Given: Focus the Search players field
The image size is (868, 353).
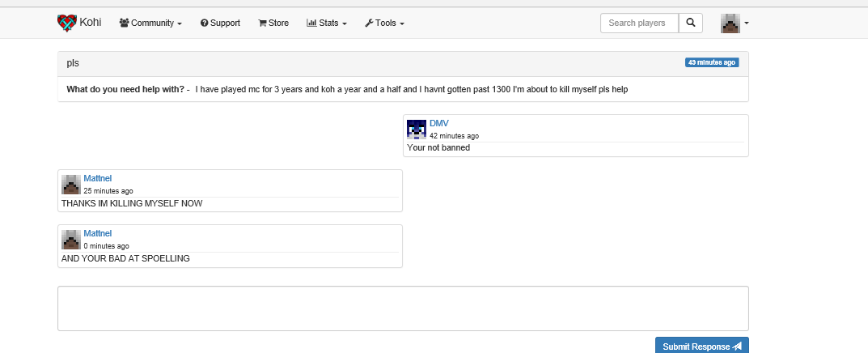Looking at the screenshot, I should coord(638,23).
